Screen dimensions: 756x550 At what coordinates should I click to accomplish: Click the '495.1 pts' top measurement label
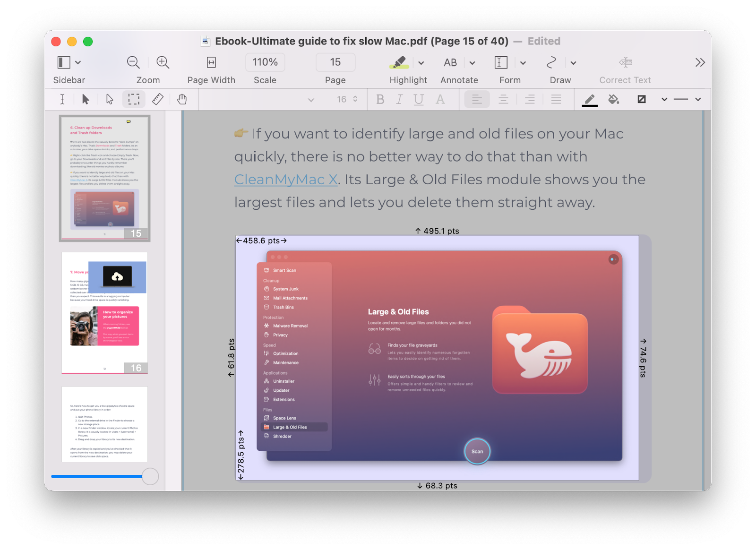click(x=437, y=231)
